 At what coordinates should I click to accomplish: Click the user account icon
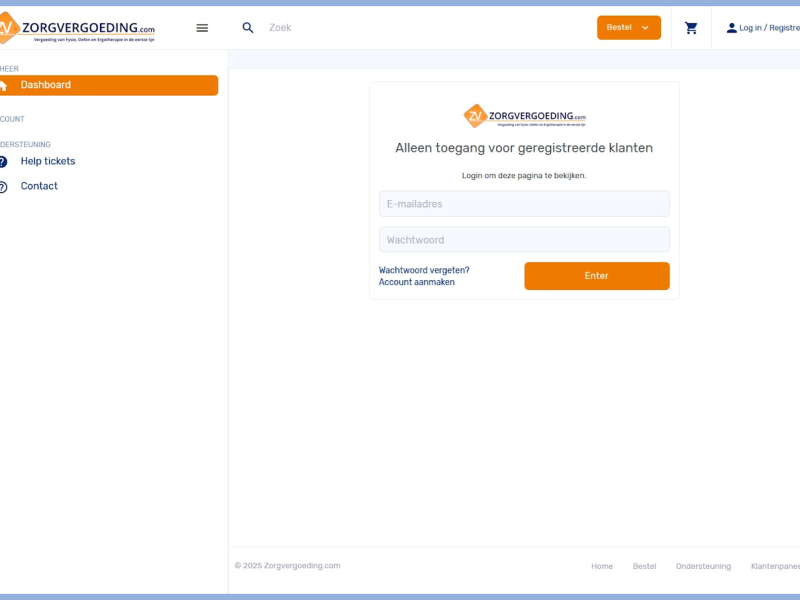731,28
